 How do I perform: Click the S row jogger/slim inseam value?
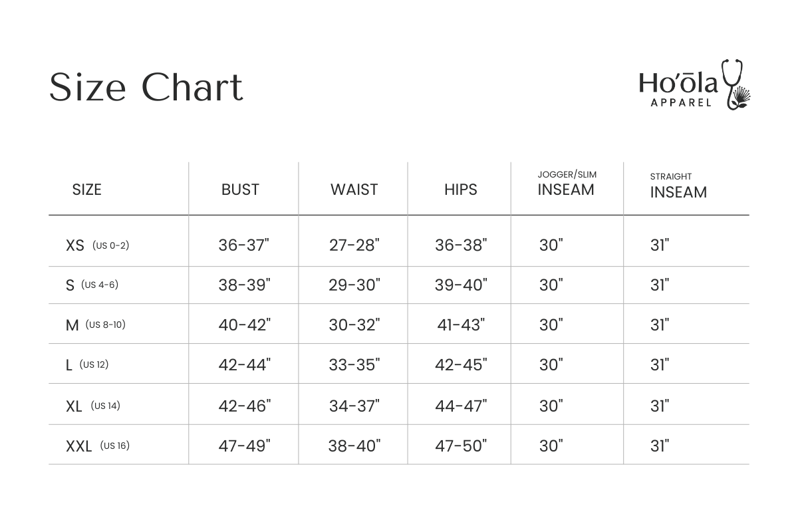551,285
